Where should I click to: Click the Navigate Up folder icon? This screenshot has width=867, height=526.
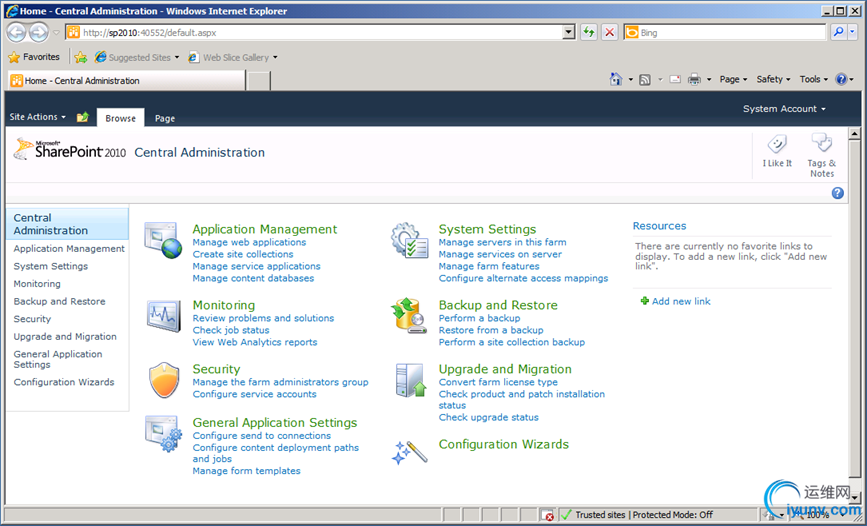coord(82,117)
